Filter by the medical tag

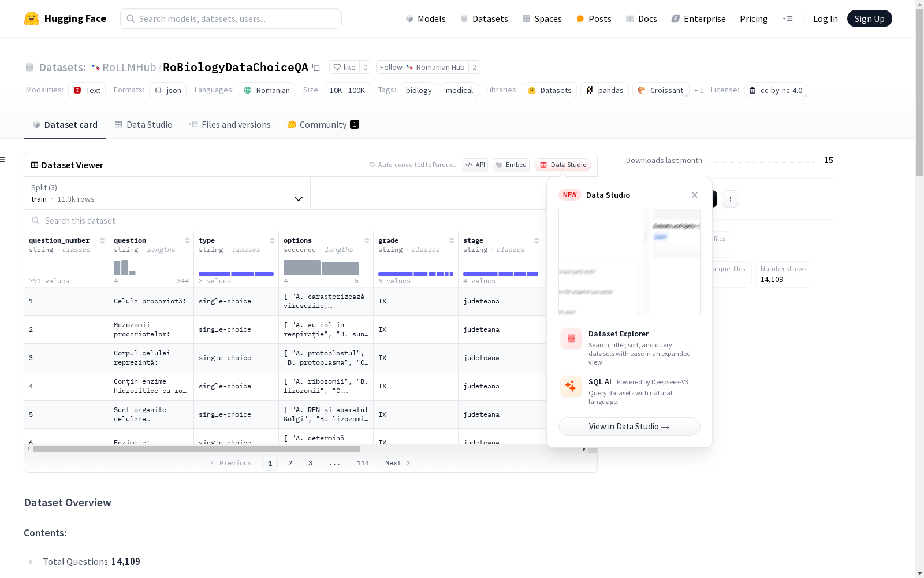(x=459, y=90)
